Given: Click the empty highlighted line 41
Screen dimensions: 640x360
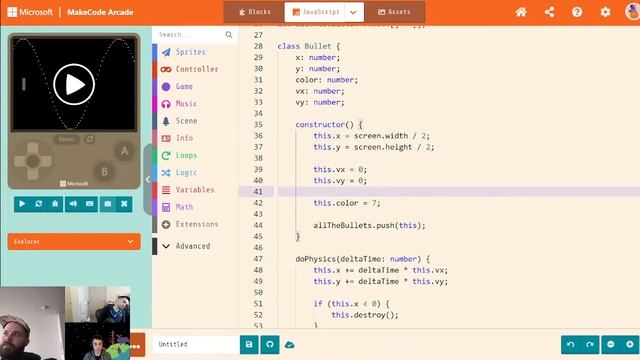Looking at the screenshot, I should [x=459, y=191].
